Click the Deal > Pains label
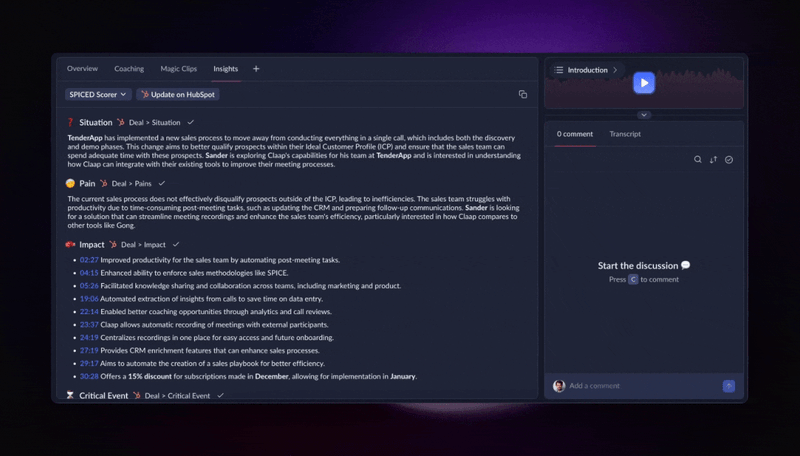 132,184
